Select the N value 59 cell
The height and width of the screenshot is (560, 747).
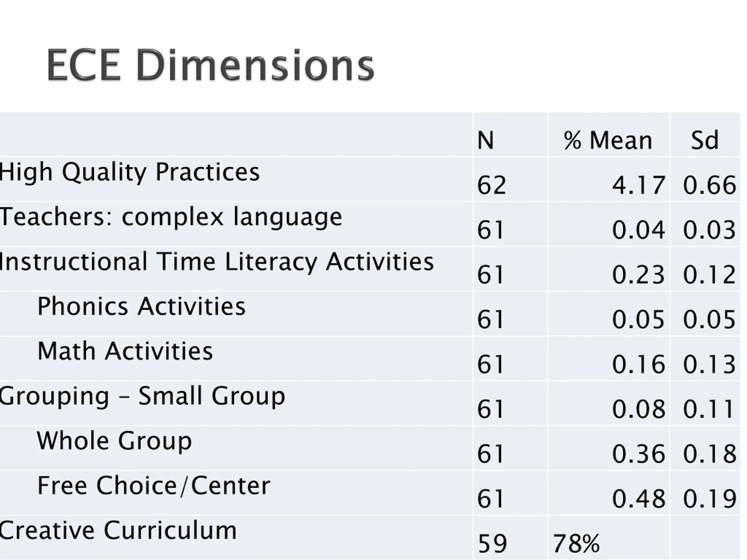click(x=492, y=544)
